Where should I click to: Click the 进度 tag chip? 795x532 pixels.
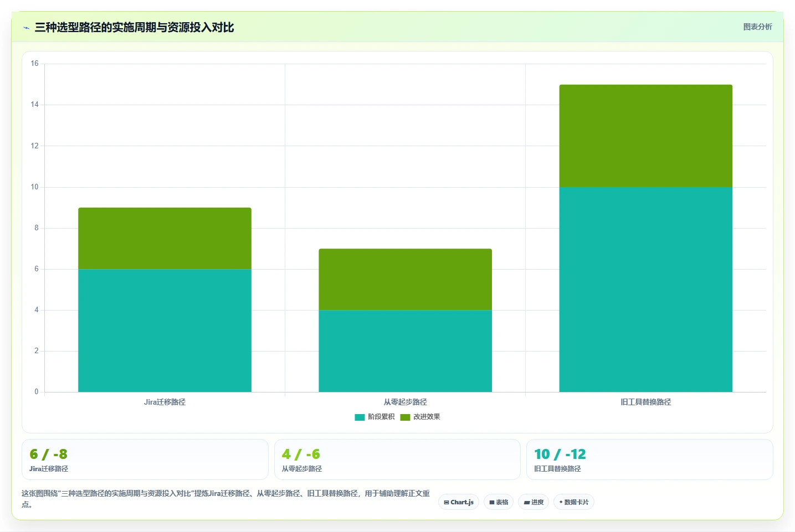point(534,502)
